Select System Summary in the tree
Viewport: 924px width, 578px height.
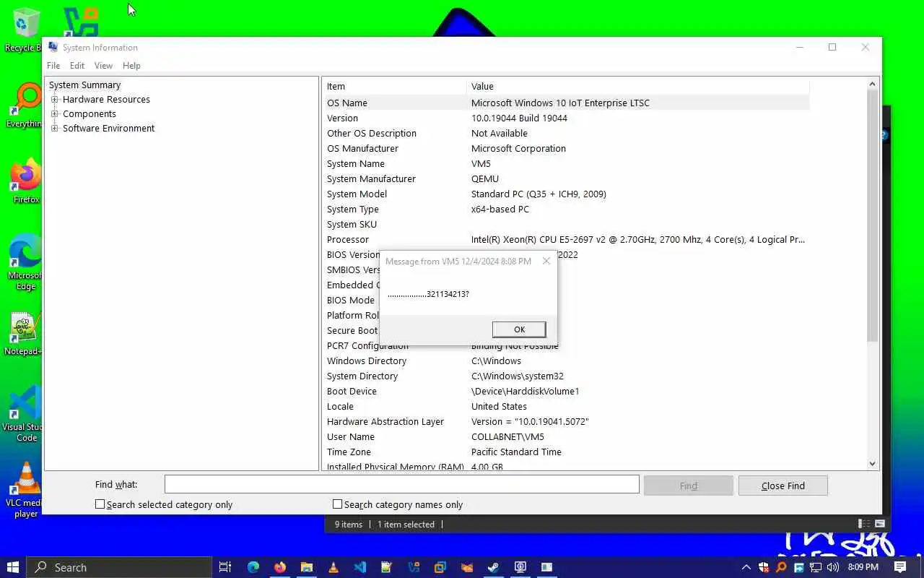tap(84, 85)
